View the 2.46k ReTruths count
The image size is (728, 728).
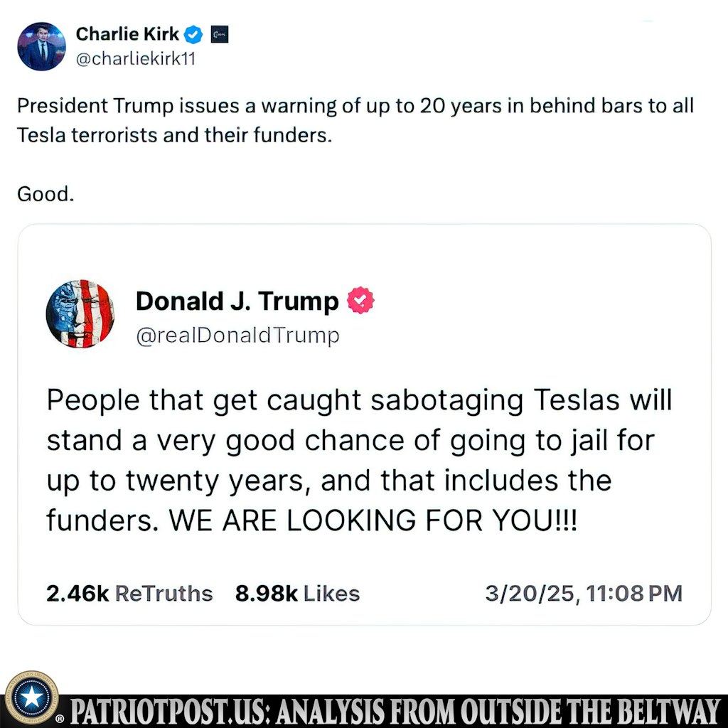tap(129, 594)
